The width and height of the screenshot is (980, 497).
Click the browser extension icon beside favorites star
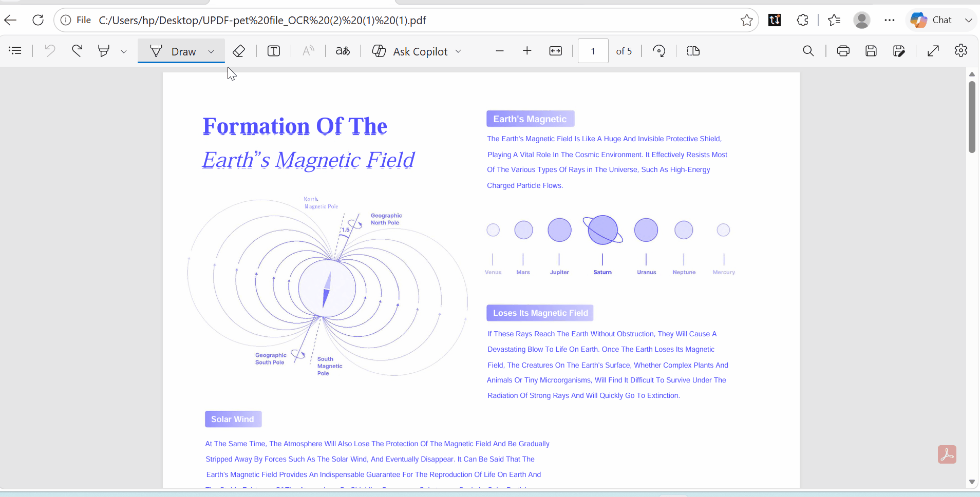pyautogui.click(x=775, y=20)
